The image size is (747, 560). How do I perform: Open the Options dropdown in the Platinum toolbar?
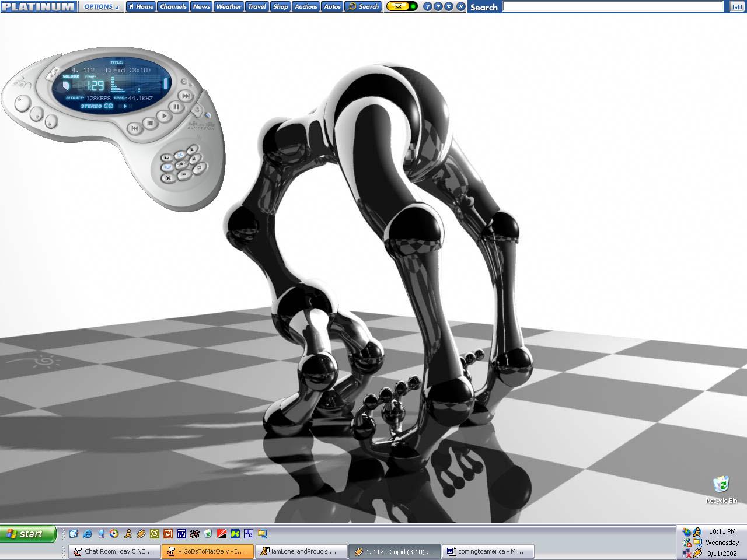[x=101, y=6]
